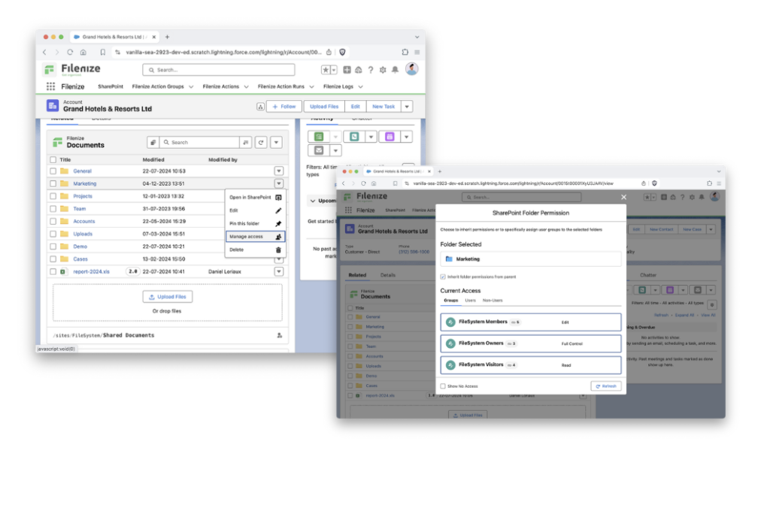Click the teal Log a Call activity icon
Viewport: 770px width, 532px height.
coord(354,137)
